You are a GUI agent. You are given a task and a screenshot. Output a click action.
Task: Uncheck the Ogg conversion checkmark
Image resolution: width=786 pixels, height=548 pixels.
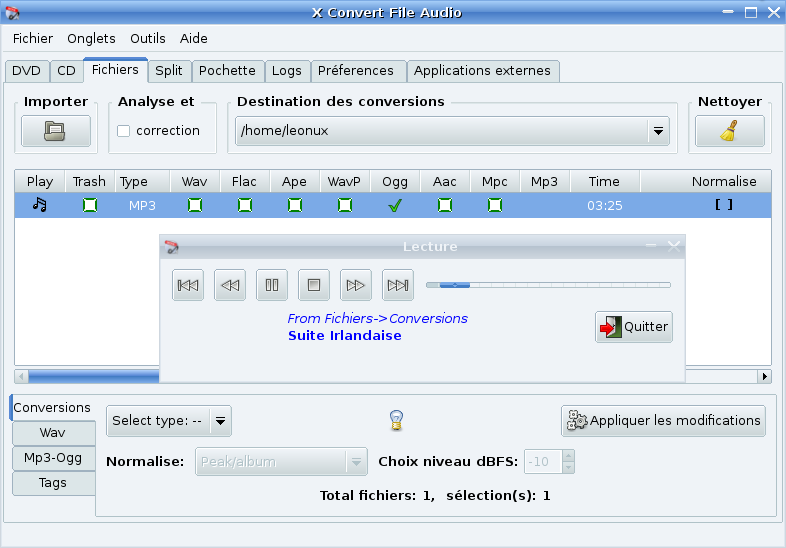point(395,205)
